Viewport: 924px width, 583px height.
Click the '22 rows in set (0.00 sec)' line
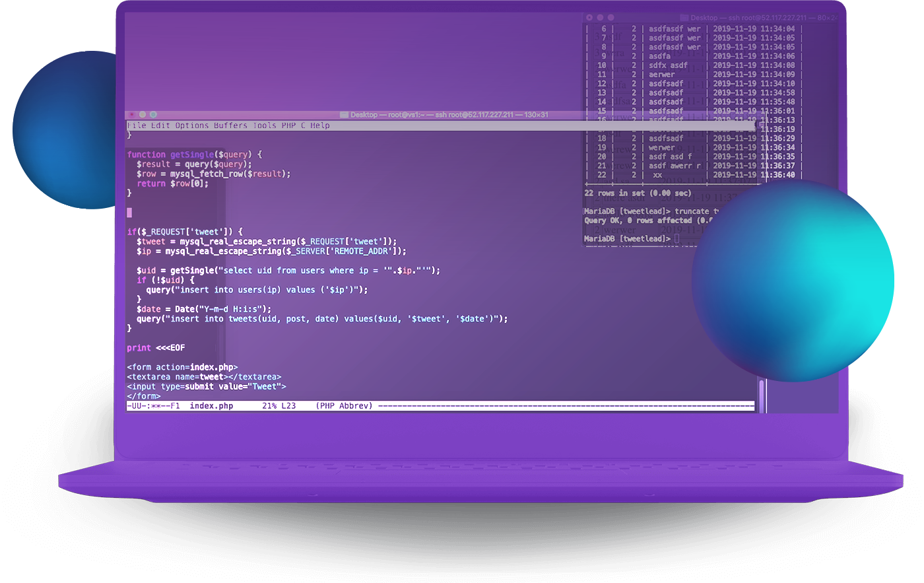[638, 193]
